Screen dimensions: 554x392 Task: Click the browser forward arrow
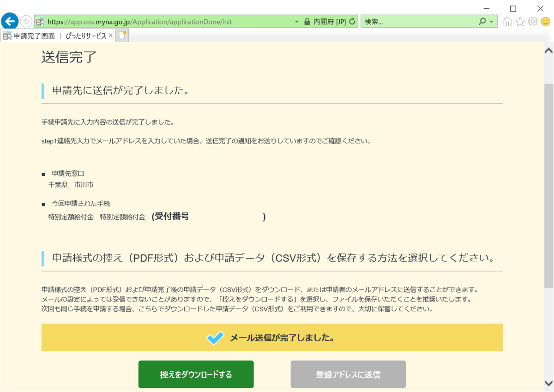point(26,21)
